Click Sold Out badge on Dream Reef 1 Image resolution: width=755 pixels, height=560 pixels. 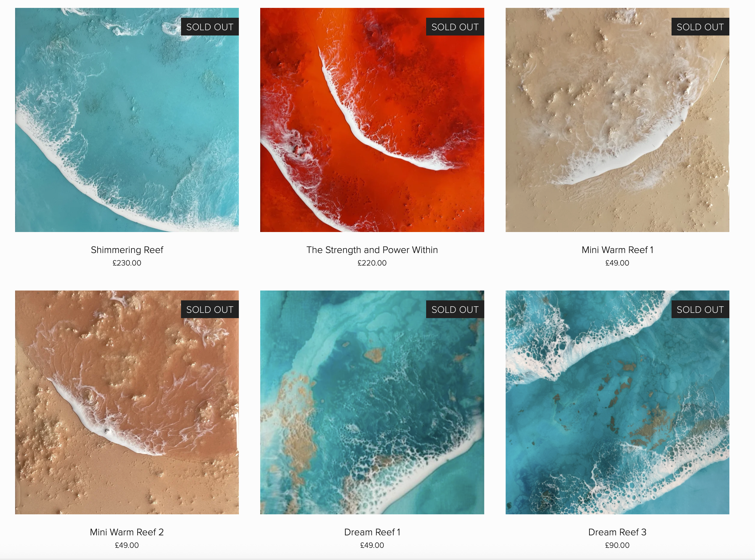point(455,310)
